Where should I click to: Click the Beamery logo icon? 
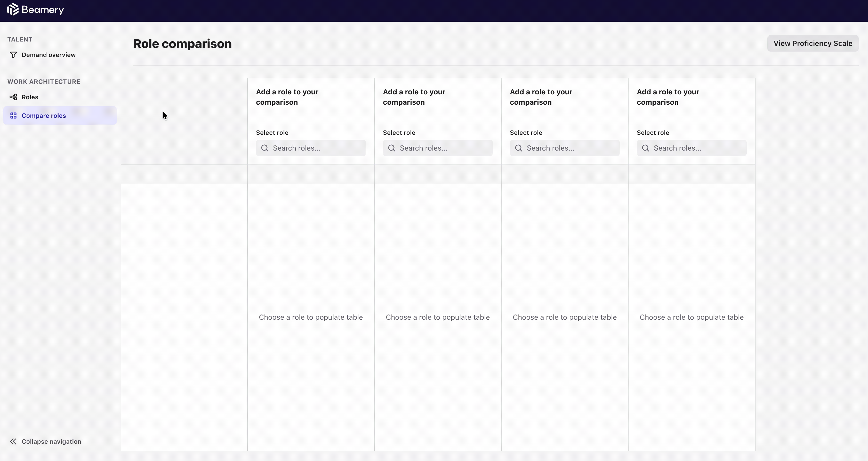click(13, 10)
